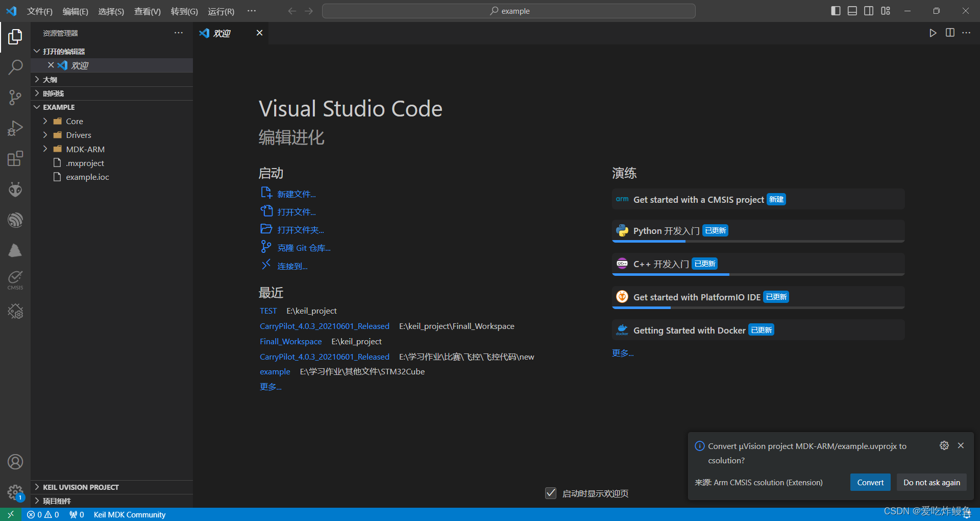Go back navigation arrow
Viewport: 980px width, 521px height.
[x=292, y=11]
